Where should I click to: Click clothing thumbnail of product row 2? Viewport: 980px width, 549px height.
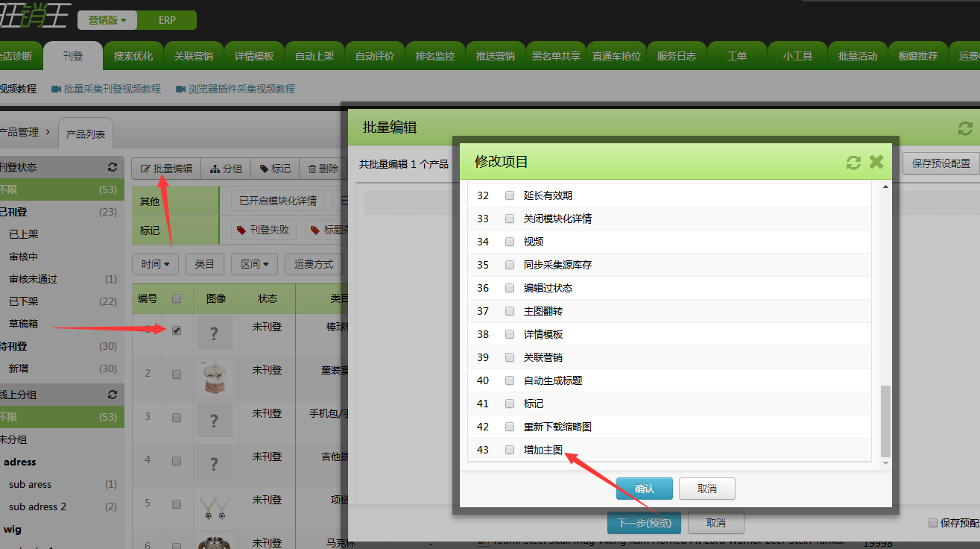coord(215,377)
